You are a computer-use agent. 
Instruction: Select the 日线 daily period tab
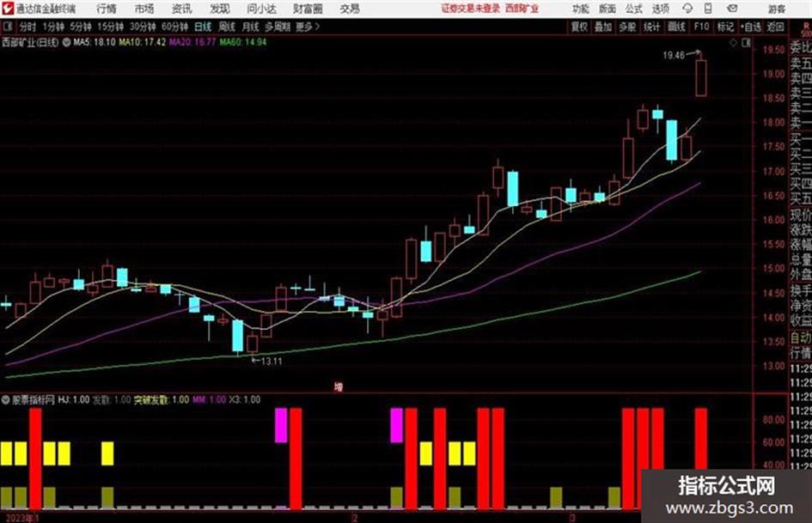click(203, 27)
